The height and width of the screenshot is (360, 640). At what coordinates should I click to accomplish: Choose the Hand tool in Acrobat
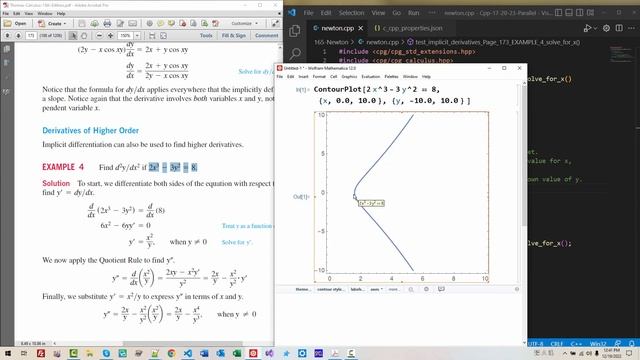click(x=84, y=36)
